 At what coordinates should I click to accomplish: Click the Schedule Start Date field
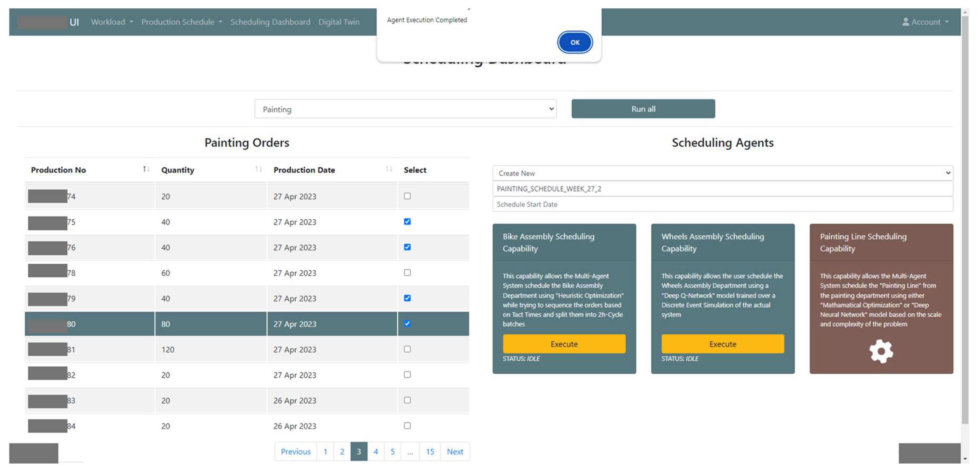click(x=722, y=205)
